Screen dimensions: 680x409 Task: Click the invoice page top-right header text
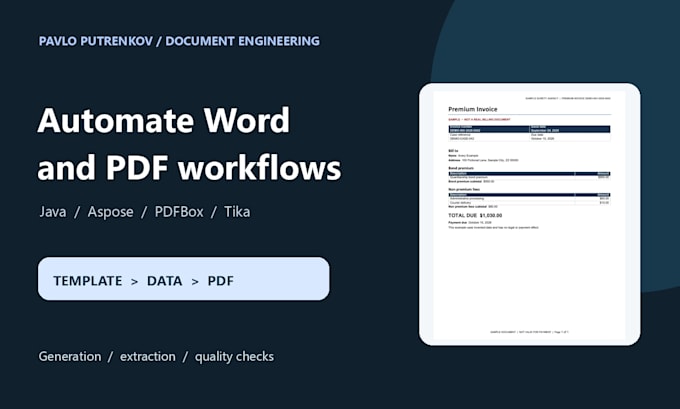[568, 98]
